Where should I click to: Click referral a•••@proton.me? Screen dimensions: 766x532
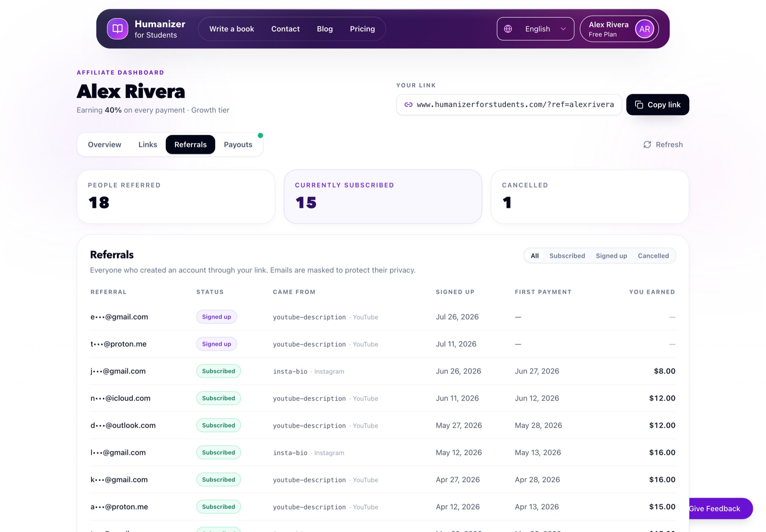[119, 507]
